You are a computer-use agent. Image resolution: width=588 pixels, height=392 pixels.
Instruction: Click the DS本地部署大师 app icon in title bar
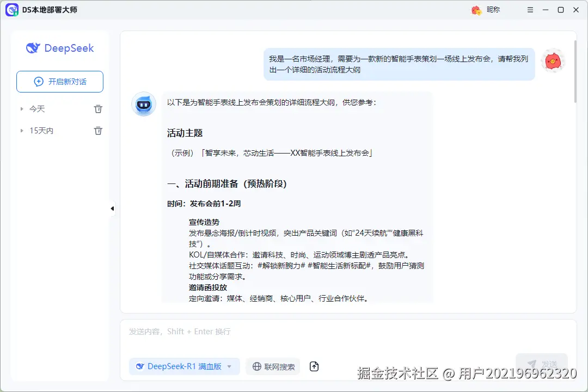[x=11, y=9]
